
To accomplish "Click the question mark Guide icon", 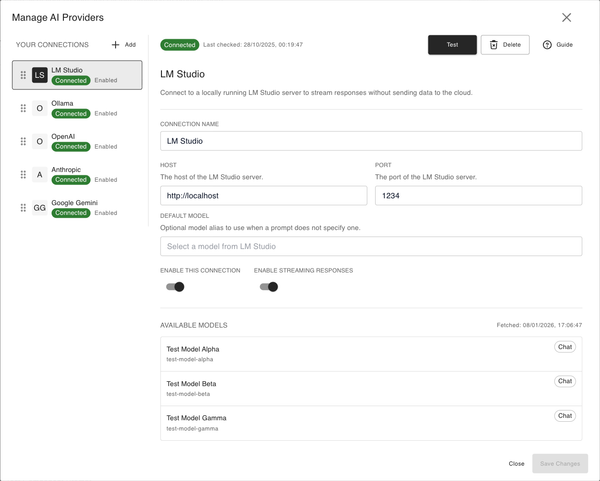I will pyautogui.click(x=547, y=45).
